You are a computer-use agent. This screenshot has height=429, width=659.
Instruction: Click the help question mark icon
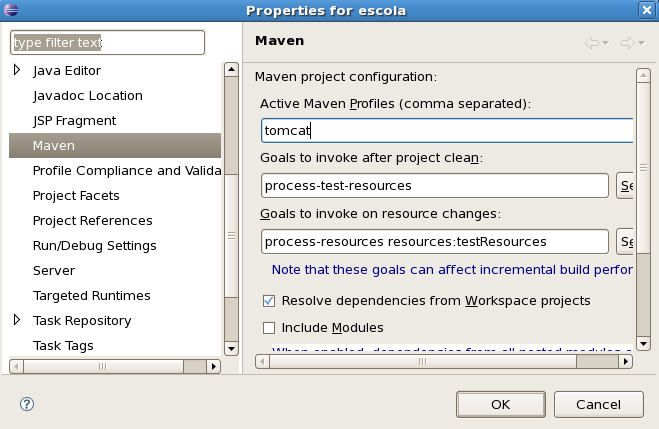point(27,404)
